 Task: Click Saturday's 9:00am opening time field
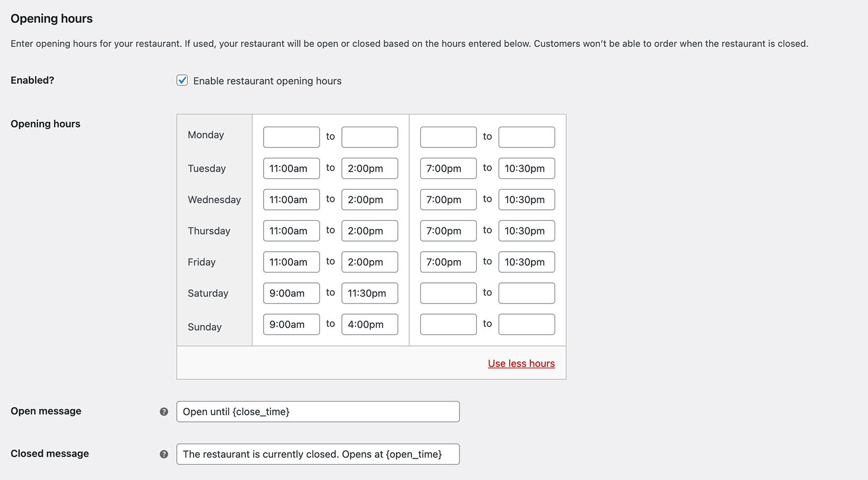tap(291, 293)
